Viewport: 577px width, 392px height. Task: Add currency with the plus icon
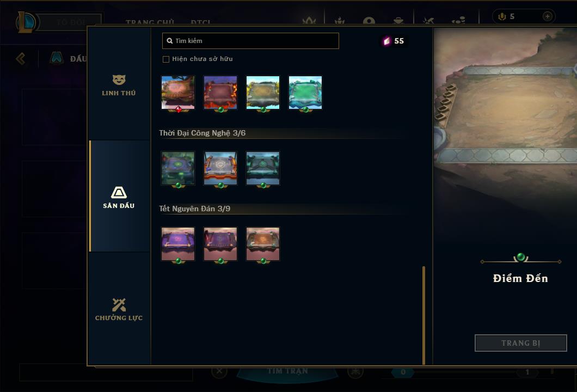pyautogui.click(x=547, y=16)
